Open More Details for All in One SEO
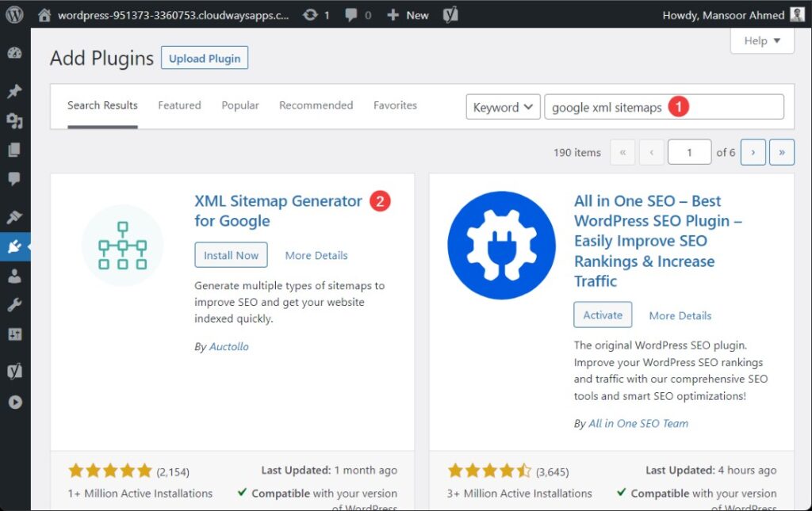 (680, 315)
